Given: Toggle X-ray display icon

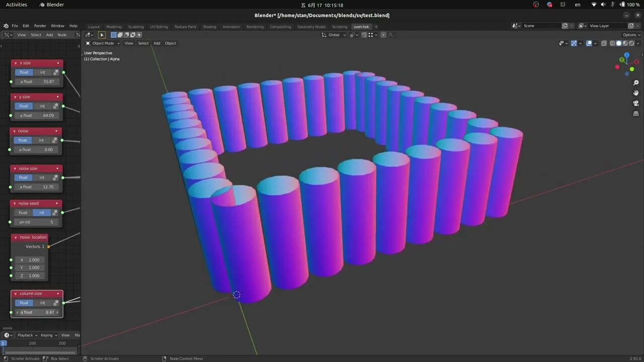Looking at the screenshot, I should (604, 43).
